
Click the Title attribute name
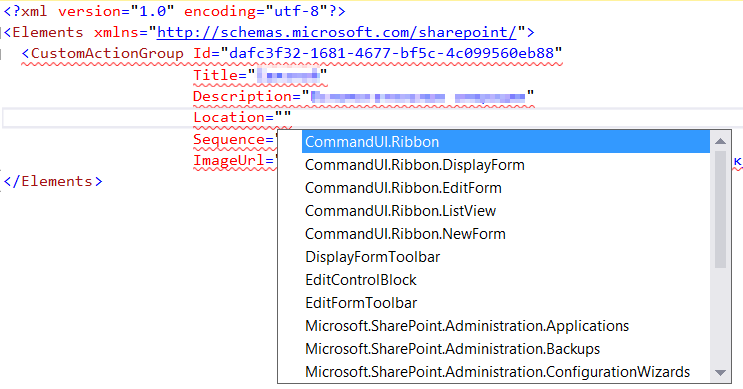[216, 75]
